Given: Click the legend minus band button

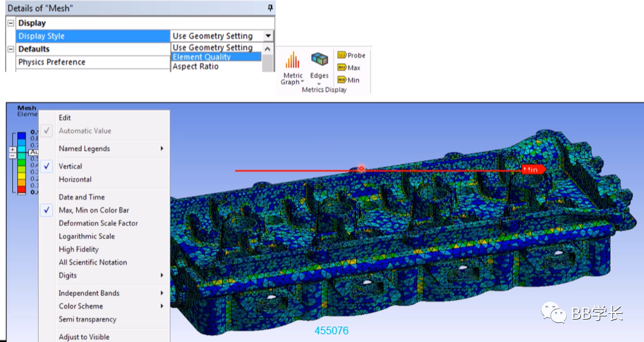Looking at the screenshot, I should [12, 155].
